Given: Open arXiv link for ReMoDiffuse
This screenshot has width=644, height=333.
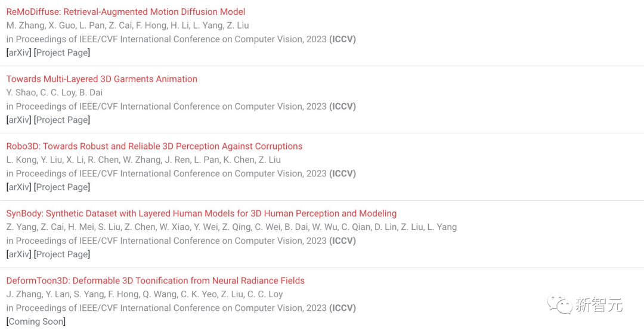Looking at the screenshot, I should (19, 52).
